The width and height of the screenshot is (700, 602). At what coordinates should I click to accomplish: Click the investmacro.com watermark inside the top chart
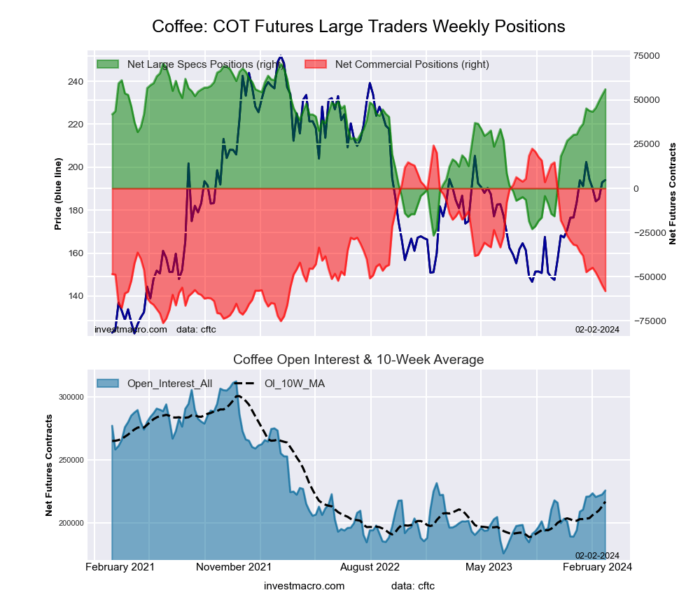pyautogui.click(x=130, y=329)
